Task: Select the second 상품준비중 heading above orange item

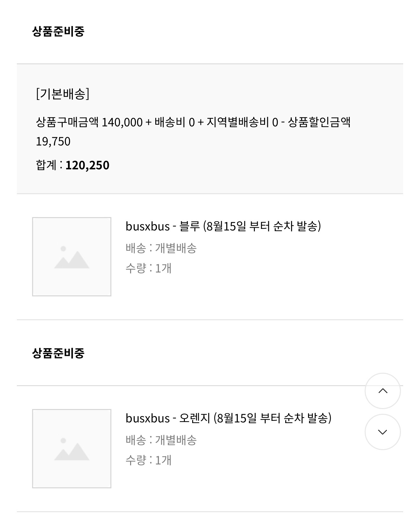Action: 58,353
